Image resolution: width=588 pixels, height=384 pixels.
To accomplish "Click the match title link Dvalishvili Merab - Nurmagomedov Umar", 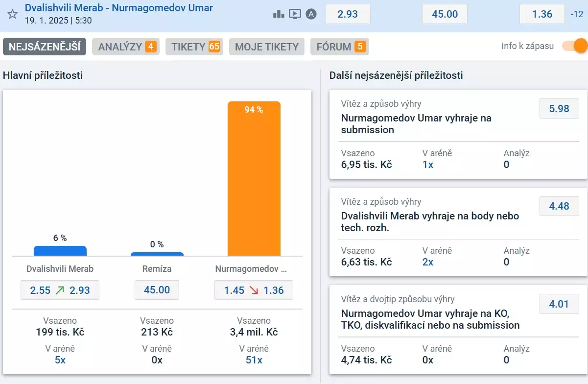I will (119, 8).
